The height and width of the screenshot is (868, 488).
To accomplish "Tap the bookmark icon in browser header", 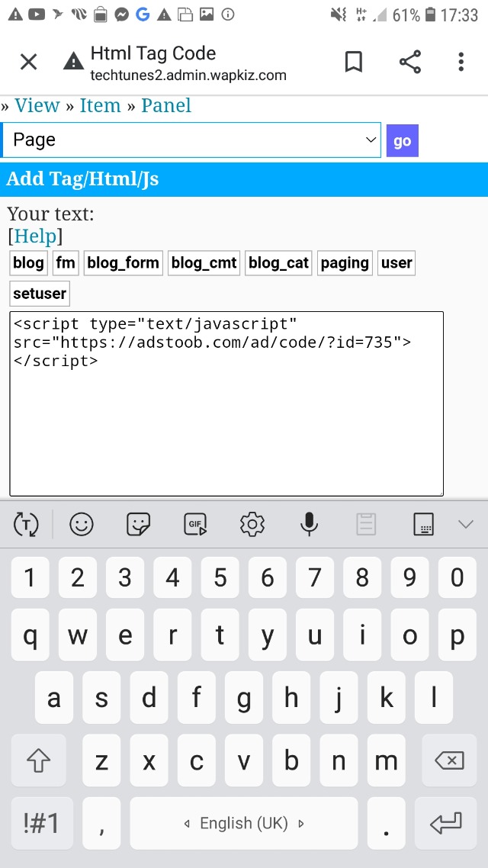I will [354, 62].
